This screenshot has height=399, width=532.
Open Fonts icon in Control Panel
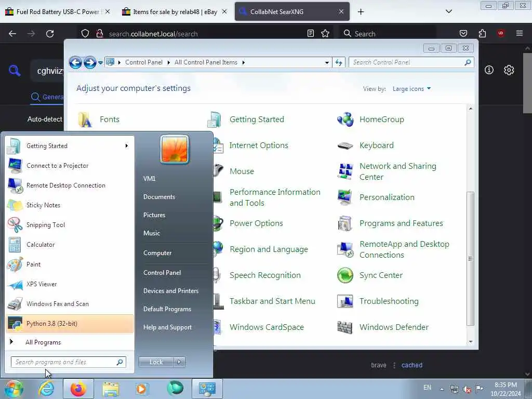(85, 119)
